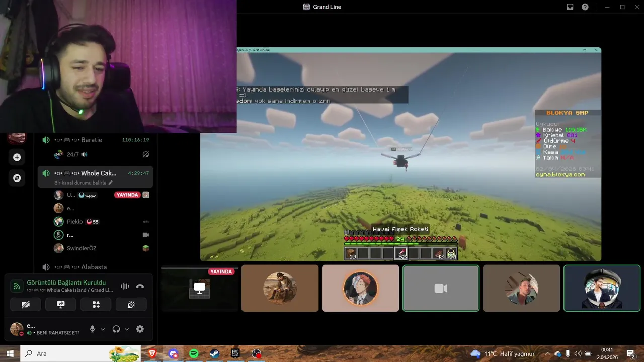The image size is (644, 362).
Task: Open the Discord inbox icon in title bar
Action: 570,7
